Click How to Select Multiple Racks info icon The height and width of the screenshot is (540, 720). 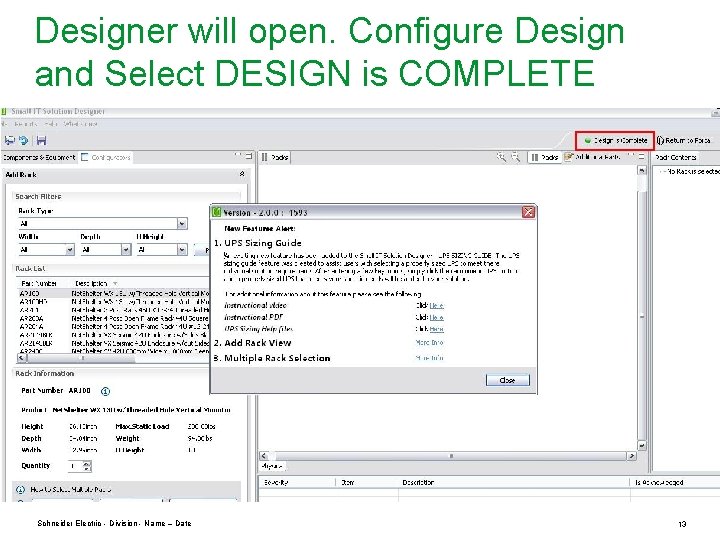(x=20, y=489)
